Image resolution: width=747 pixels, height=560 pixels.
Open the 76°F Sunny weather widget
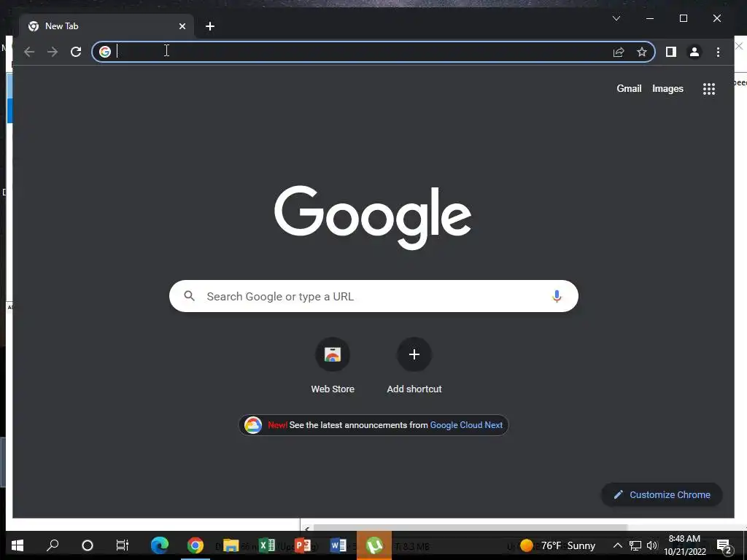(x=558, y=545)
